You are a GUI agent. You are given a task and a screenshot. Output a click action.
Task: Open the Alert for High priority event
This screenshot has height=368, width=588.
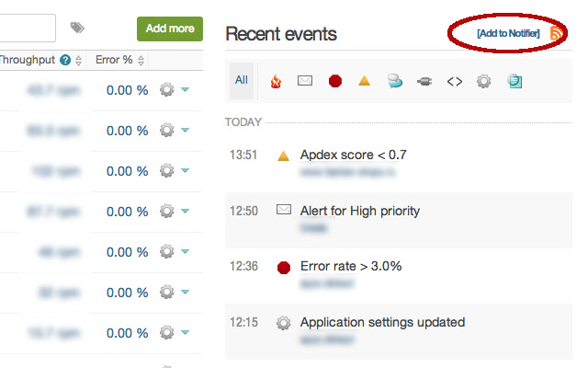coord(359,211)
